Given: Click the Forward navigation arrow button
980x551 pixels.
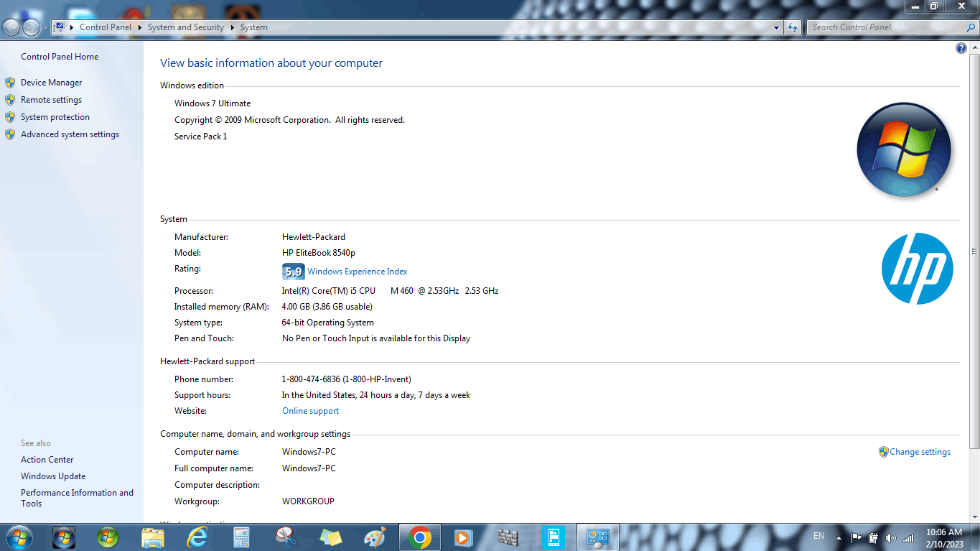Looking at the screenshot, I should [31, 27].
